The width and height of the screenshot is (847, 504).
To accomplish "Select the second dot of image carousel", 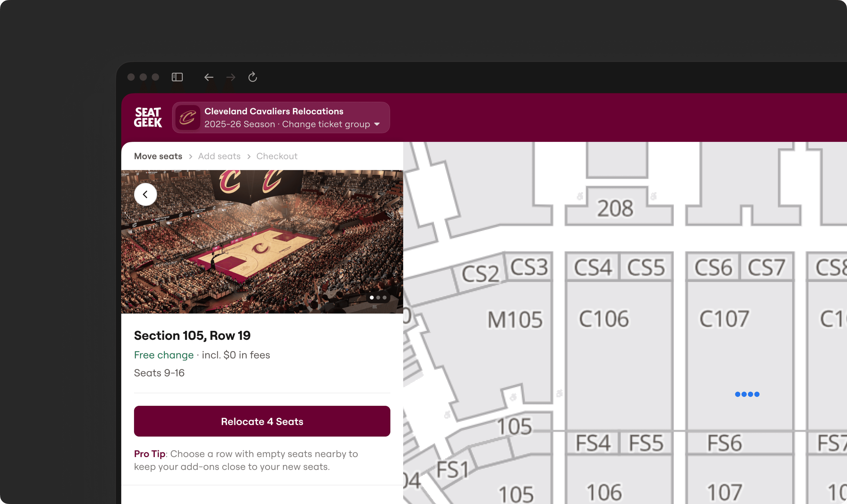I will point(378,298).
